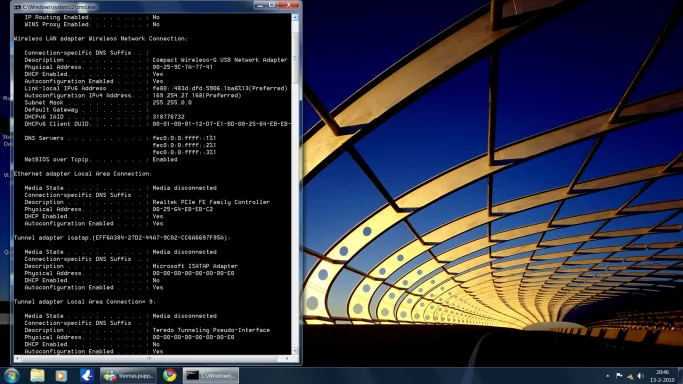Open the clock showing 20:46
Viewport: 683px width, 384px height.
663,372
